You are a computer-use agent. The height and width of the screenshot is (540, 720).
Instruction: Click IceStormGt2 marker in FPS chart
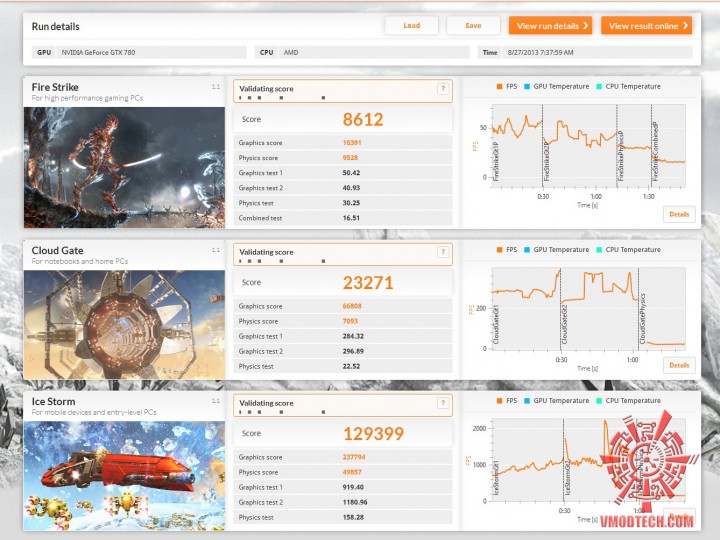point(568,478)
